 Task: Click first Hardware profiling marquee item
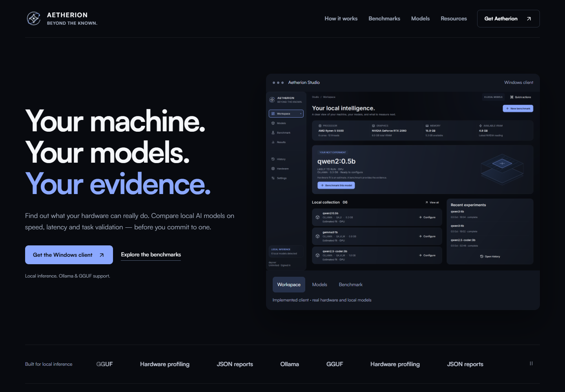coord(165,364)
